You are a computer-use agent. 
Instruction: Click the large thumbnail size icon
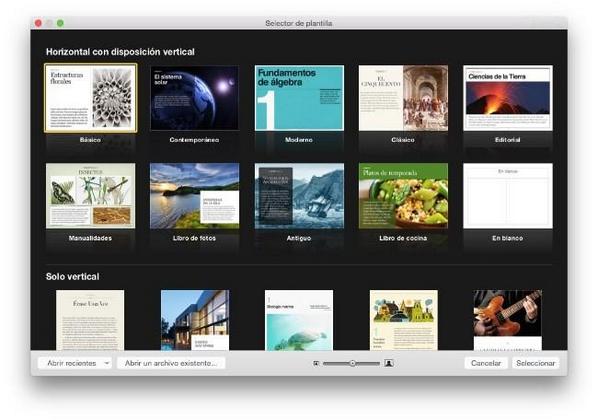pyautogui.click(x=389, y=363)
